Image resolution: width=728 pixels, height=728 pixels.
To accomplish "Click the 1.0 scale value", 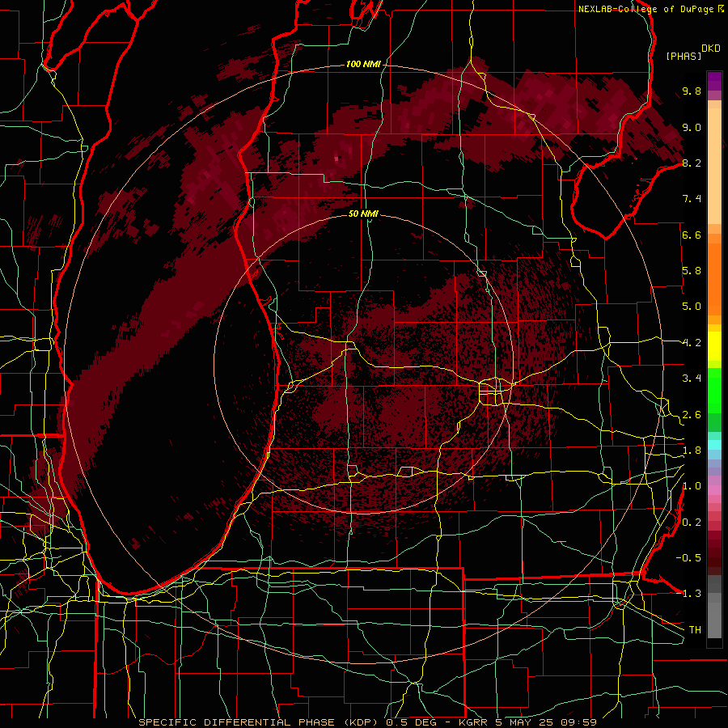I will [x=692, y=486].
